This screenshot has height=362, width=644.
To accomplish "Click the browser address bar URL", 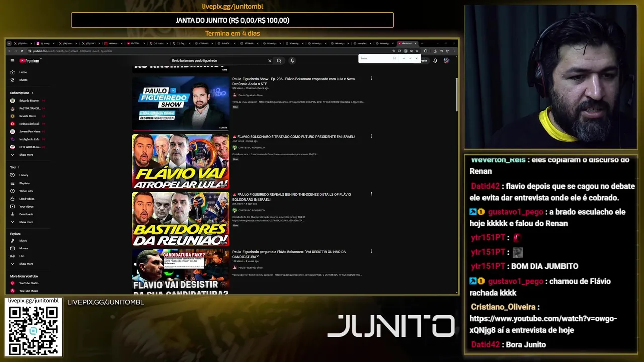I will click(x=72, y=51).
